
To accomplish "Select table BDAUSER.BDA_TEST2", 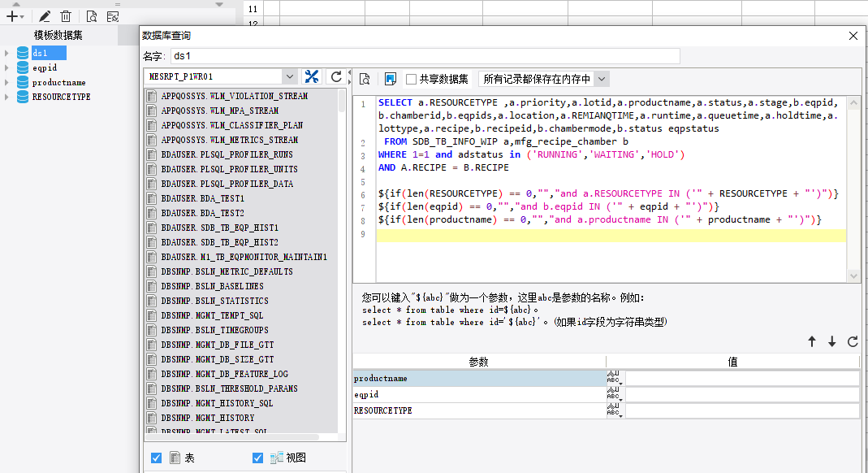I will pyautogui.click(x=203, y=213).
